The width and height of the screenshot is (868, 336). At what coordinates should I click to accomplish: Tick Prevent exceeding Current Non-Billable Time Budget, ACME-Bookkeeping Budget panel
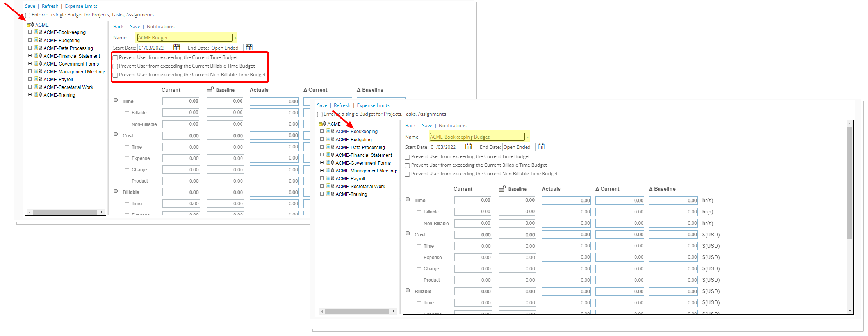(x=407, y=174)
